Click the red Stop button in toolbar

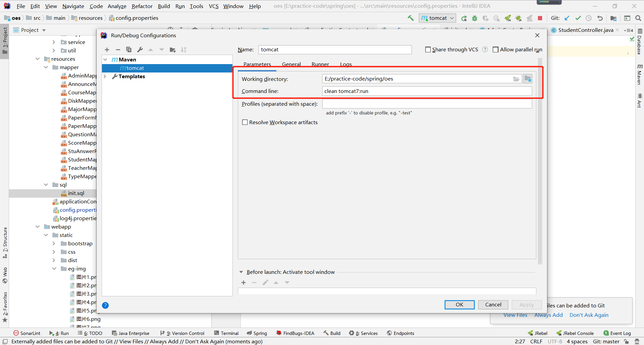coord(540,18)
